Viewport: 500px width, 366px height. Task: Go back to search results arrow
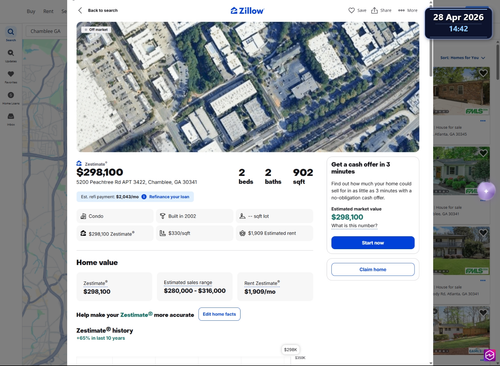[80, 10]
